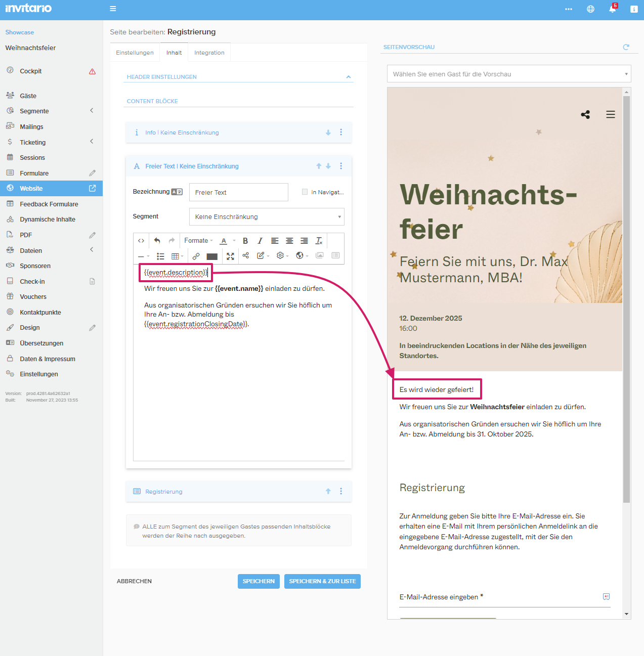Click the Speichern button
The image size is (644, 656).
pos(259,581)
